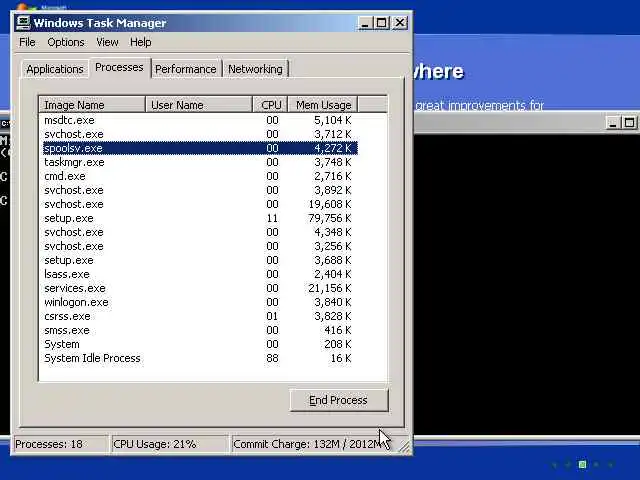This screenshot has width=640, height=480.
Task: Click the End Process button
Action: pyautogui.click(x=338, y=400)
